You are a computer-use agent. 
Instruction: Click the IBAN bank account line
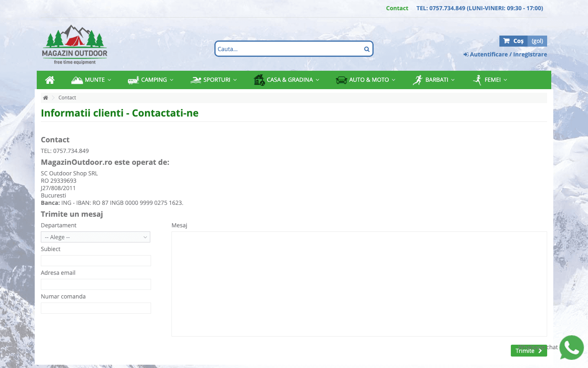pyautogui.click(x=112, y=203)
